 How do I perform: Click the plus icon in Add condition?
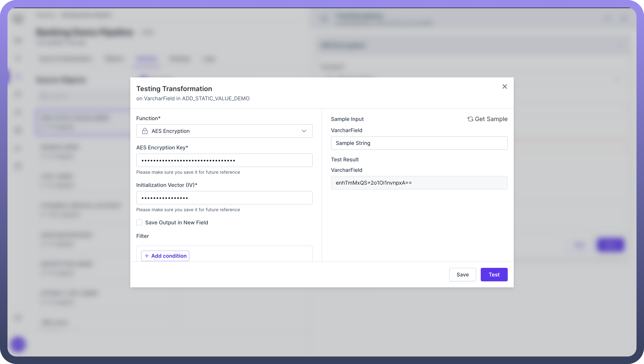coord(147,256)
